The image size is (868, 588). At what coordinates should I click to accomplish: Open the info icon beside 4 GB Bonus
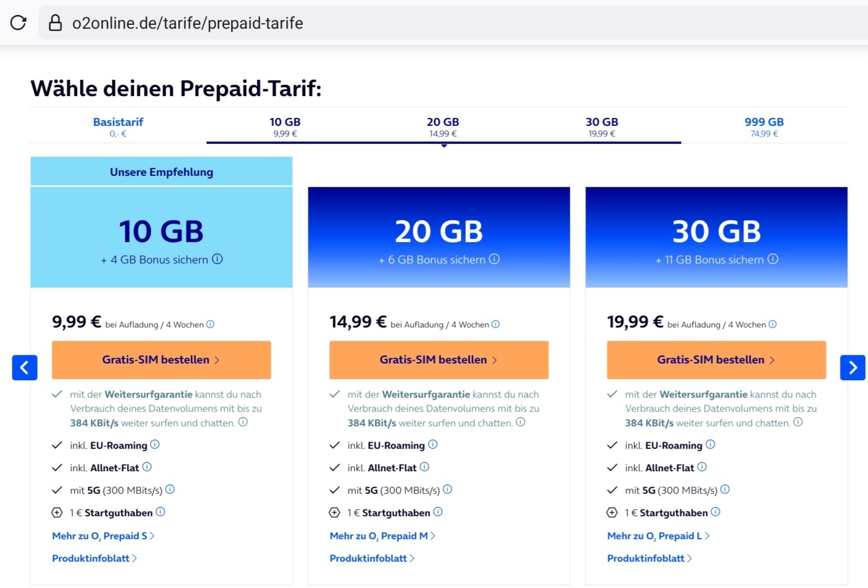coord(217,259)
